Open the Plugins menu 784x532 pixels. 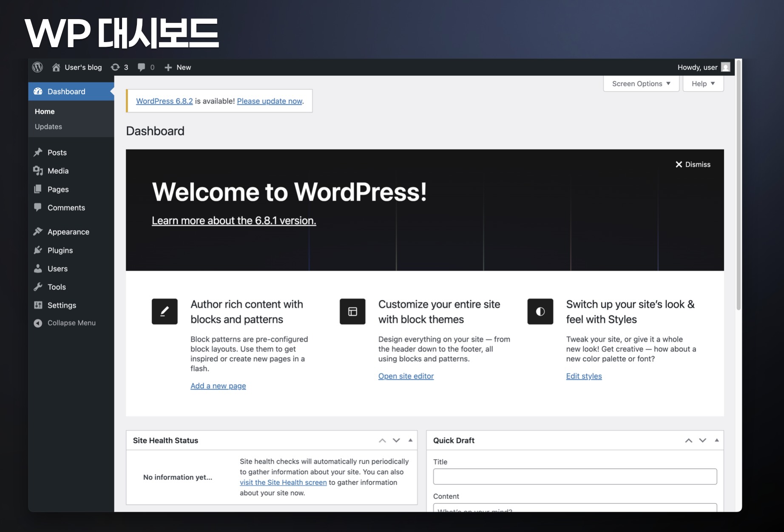point(60,250)
